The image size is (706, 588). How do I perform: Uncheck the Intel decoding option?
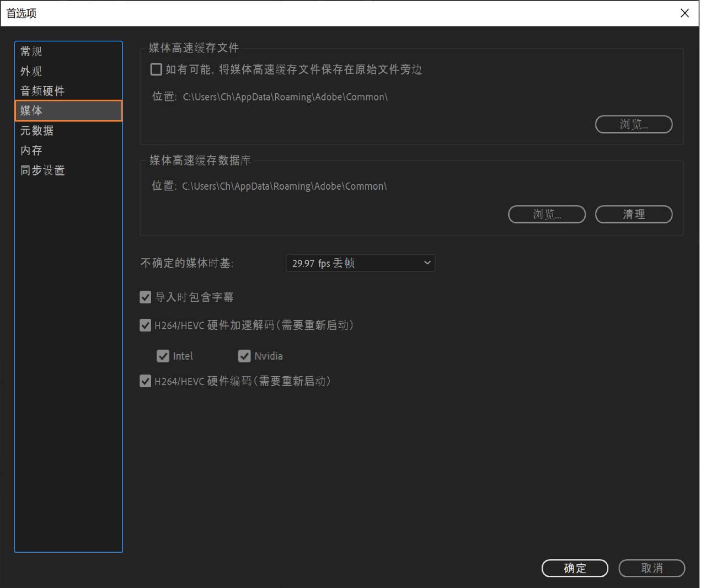163,356
